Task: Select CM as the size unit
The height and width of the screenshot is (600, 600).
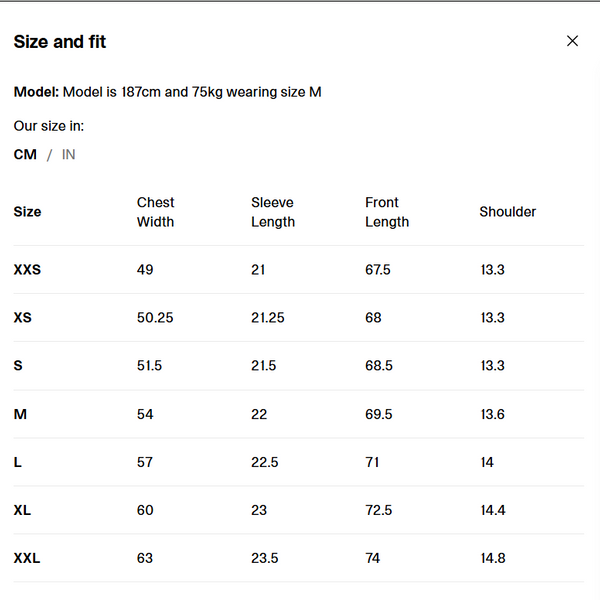Action: click(25, 155)
